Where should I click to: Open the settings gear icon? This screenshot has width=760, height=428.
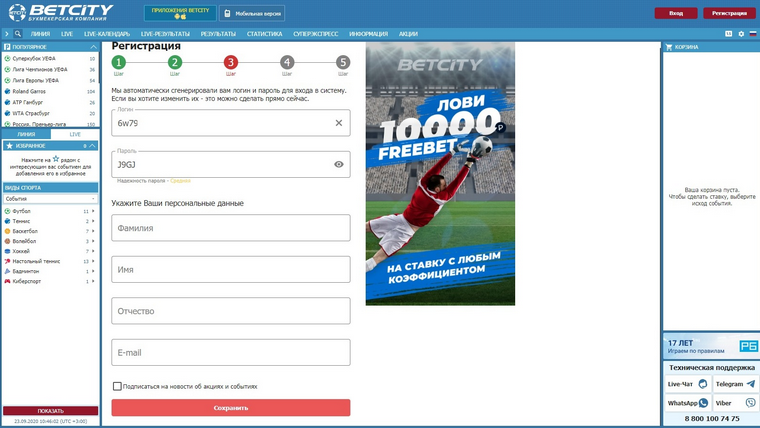[x=741, y=34]
